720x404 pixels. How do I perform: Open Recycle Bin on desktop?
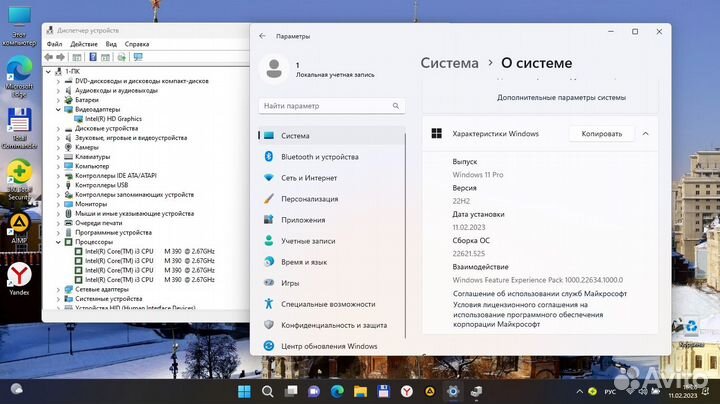[x=691, y=331]
